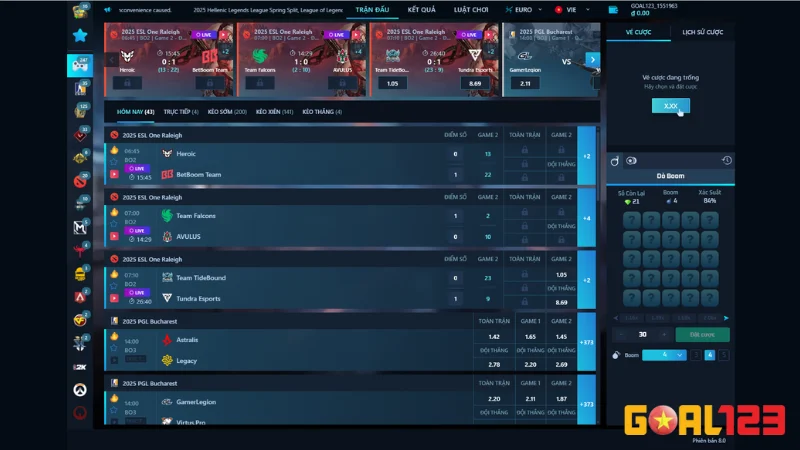Viewport: 800px width, 450px height.
Task: Select the Dota 2 game icon in sidebar
Action: click(80, 181)
